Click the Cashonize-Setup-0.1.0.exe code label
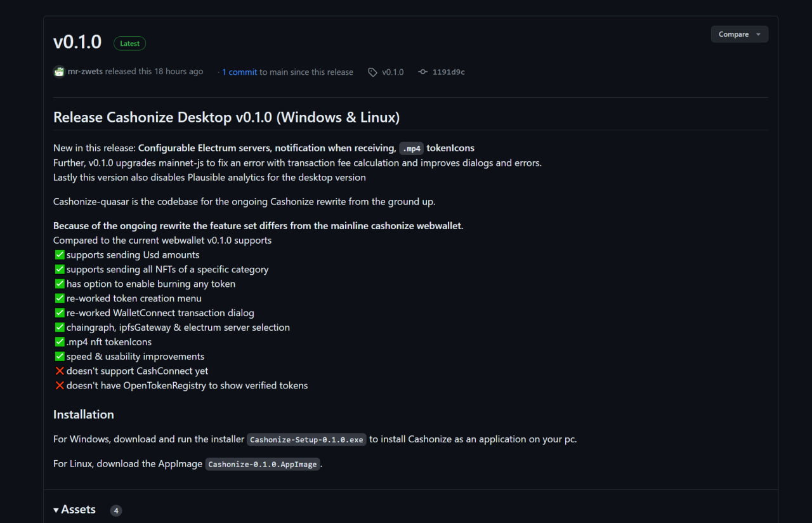The height and width of the screenshot is (523, 812). [306, 439]
